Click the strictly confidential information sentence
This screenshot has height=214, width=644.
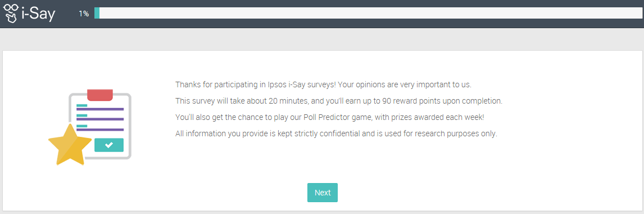click(337, 134)
